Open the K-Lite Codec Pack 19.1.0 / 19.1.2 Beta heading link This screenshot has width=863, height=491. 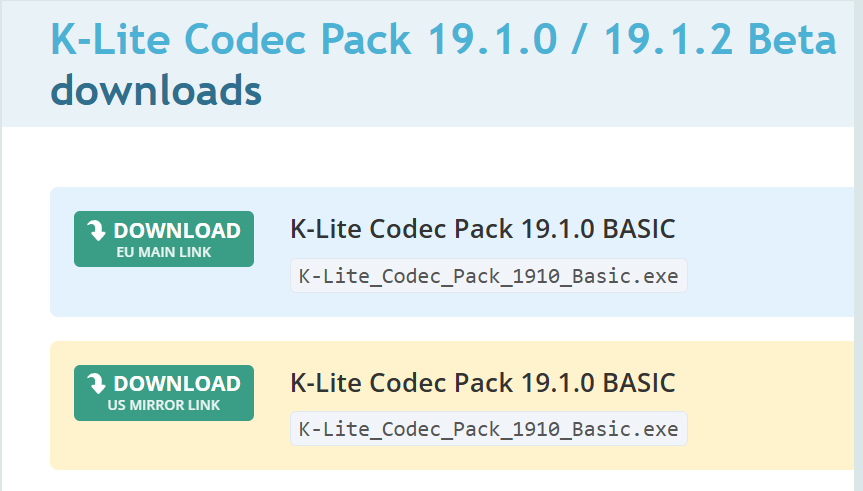pyautogui.click(x=444, y=39)
